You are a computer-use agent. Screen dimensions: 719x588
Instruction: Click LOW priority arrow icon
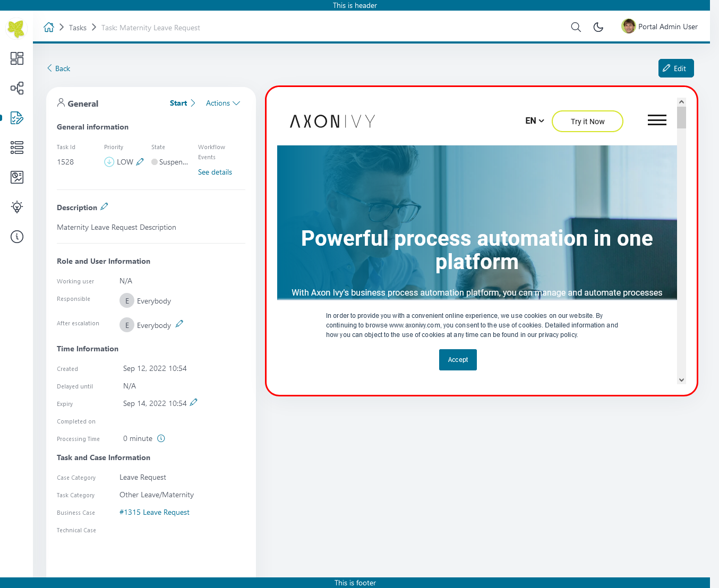[109, 162]
